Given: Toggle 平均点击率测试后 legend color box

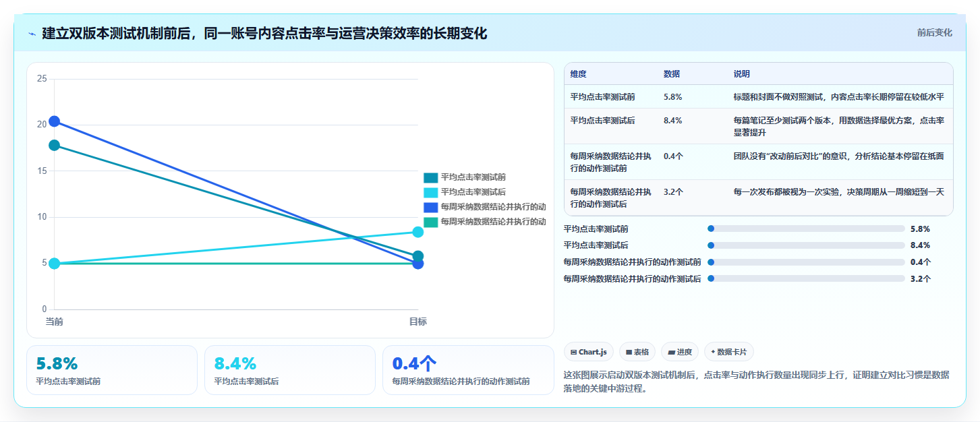Looking at the screenshot, I should tap(430, 192).
